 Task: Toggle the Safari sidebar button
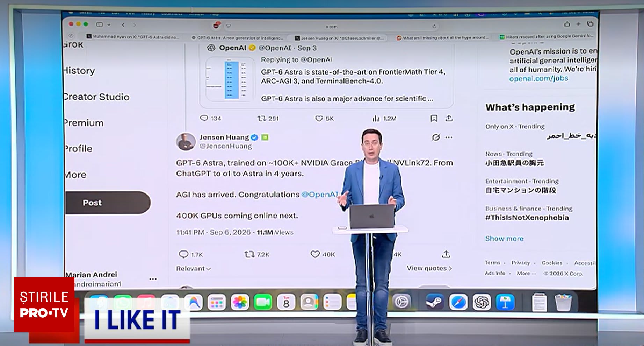[x=100, y=24]
